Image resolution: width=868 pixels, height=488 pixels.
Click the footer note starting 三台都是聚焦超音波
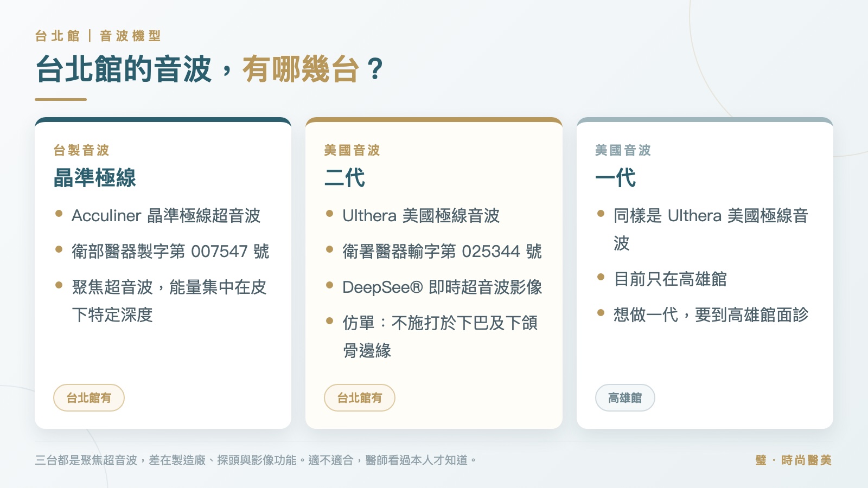coord(256,460)
